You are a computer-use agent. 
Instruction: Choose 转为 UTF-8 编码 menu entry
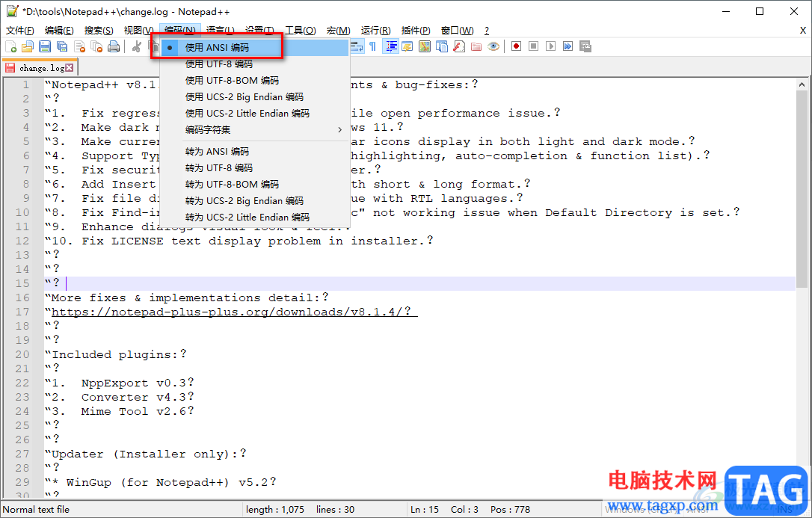click(255, 168)
